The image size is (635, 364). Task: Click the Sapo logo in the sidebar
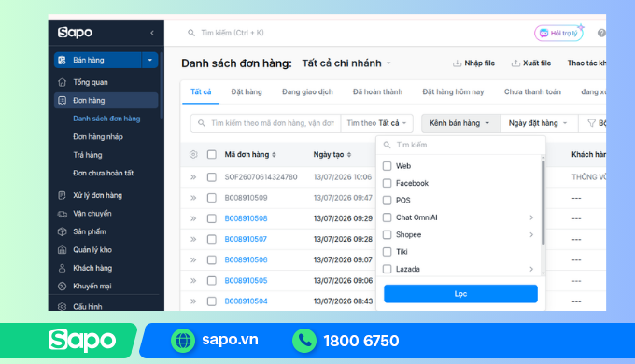pyautogui.click(x=75, y=33)
